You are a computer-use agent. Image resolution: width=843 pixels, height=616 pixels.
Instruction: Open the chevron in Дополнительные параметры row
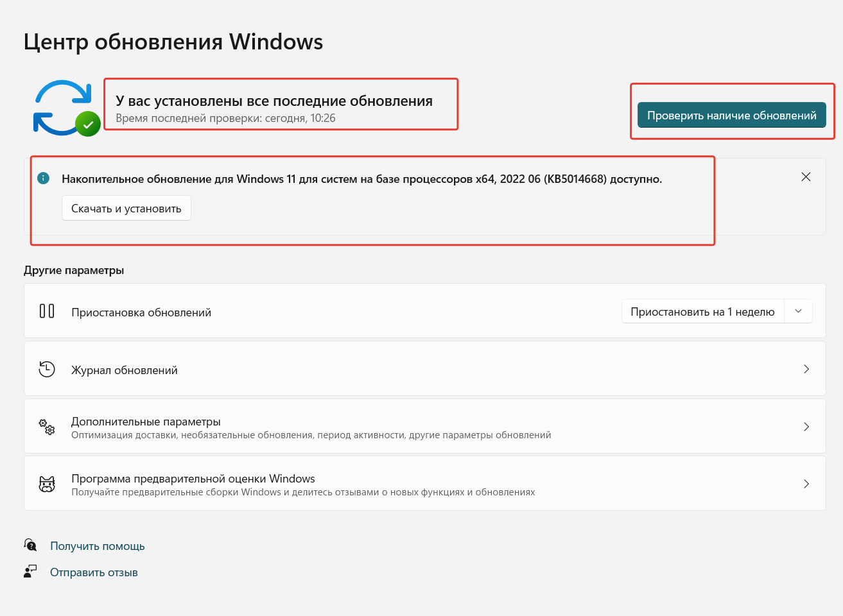[806, 427]
